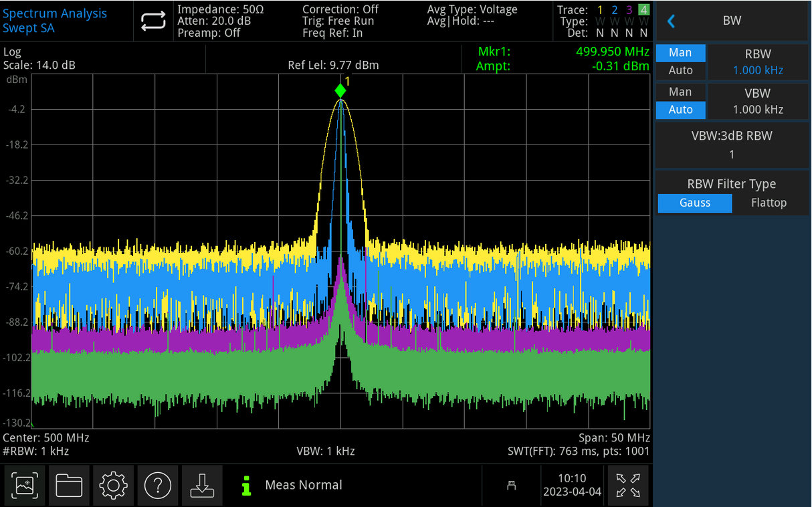The image size is (812, 507).
Task: Set VBW to Man mode
Action: [x=680, y=92]
